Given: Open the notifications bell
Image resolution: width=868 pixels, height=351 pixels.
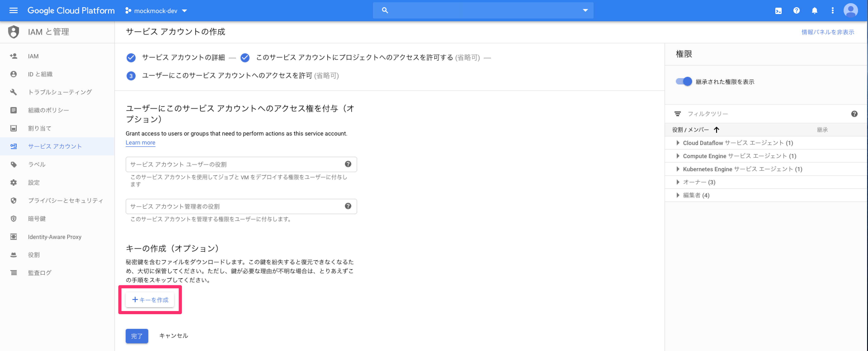Looking at the screenshot, I should (x=815, y=10).
